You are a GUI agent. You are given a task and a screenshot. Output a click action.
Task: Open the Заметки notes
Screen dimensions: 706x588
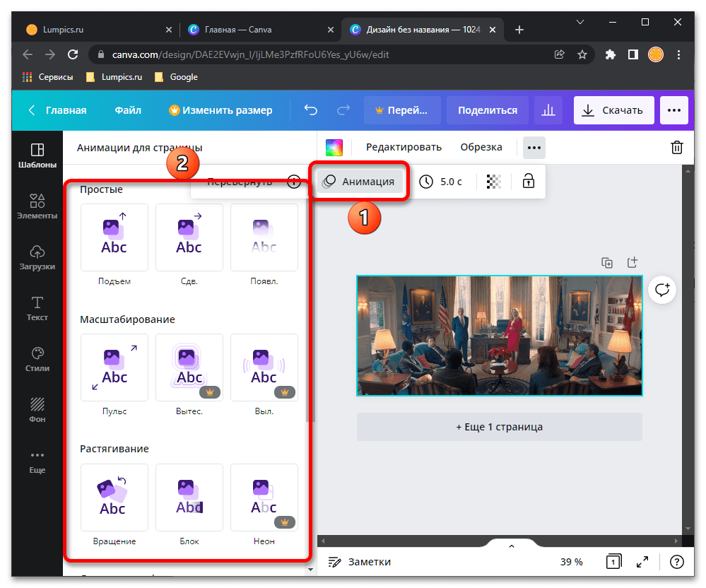359,561
